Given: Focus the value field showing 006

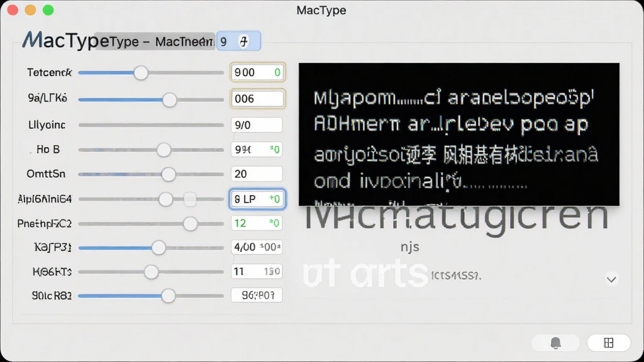Looking at the screenshot, I should tap(257, 99).
